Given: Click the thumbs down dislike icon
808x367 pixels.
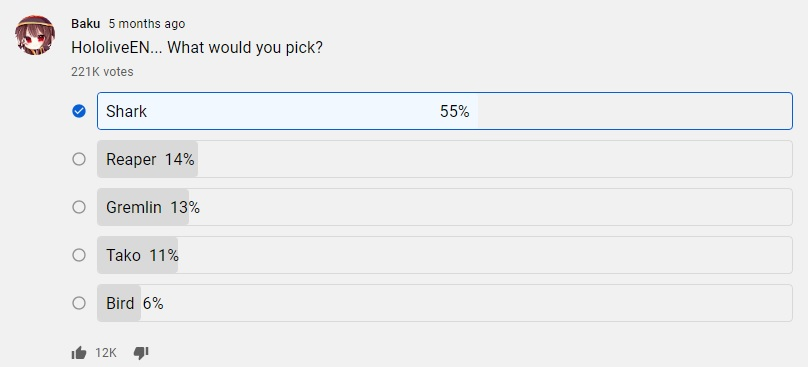Looking at the screenshot, I should (141, 353).
